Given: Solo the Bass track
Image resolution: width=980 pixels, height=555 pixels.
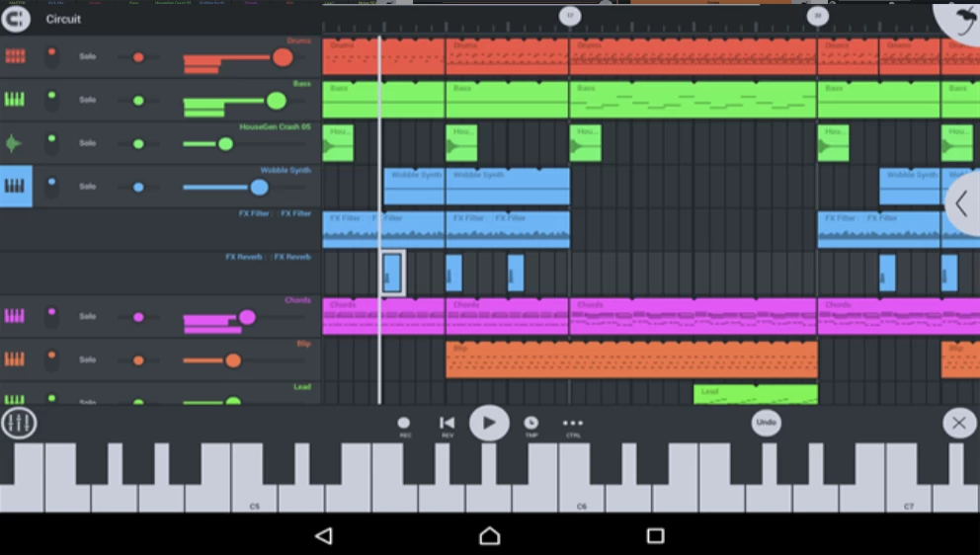Looking at the screenshot, I should click(x=88, y=100).
